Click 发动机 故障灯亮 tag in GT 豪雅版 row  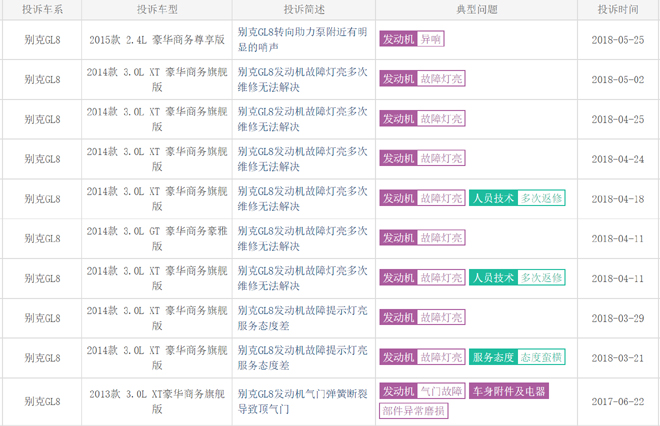click(x=422, y=237)
